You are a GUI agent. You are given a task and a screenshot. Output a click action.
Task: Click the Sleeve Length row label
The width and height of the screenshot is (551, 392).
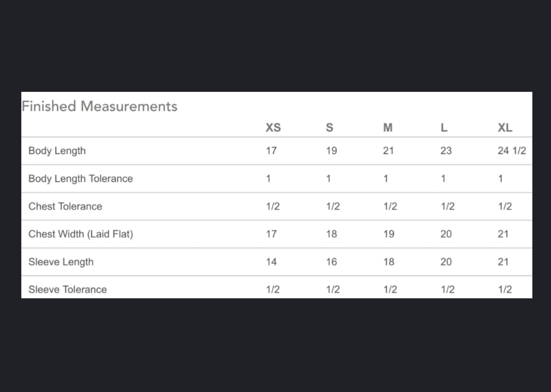pos(61,262)
